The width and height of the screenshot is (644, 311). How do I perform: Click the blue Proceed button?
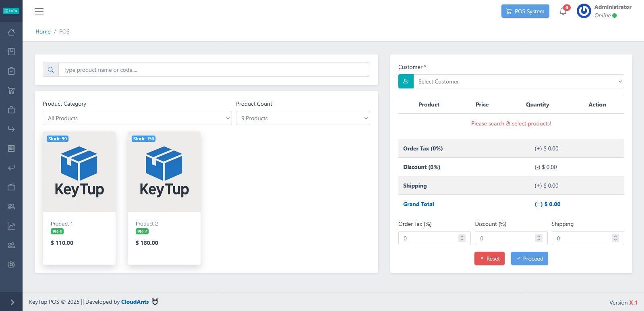click(530, 259)
